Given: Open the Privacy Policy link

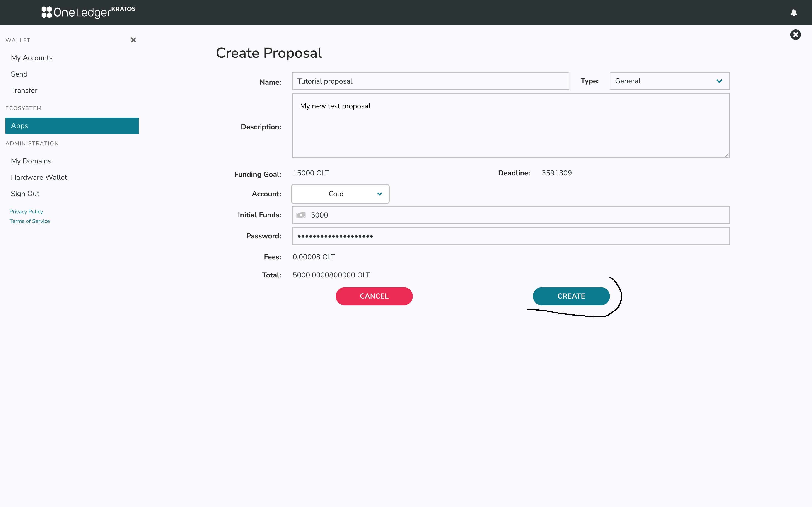Looking at the screenshot, I should coord(26,212).
